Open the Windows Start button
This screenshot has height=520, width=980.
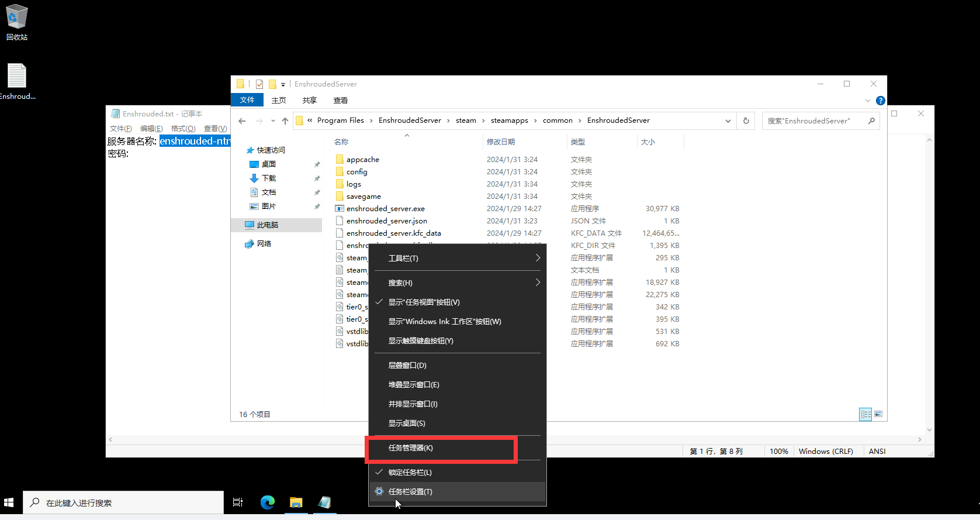[x=9, y=502]
